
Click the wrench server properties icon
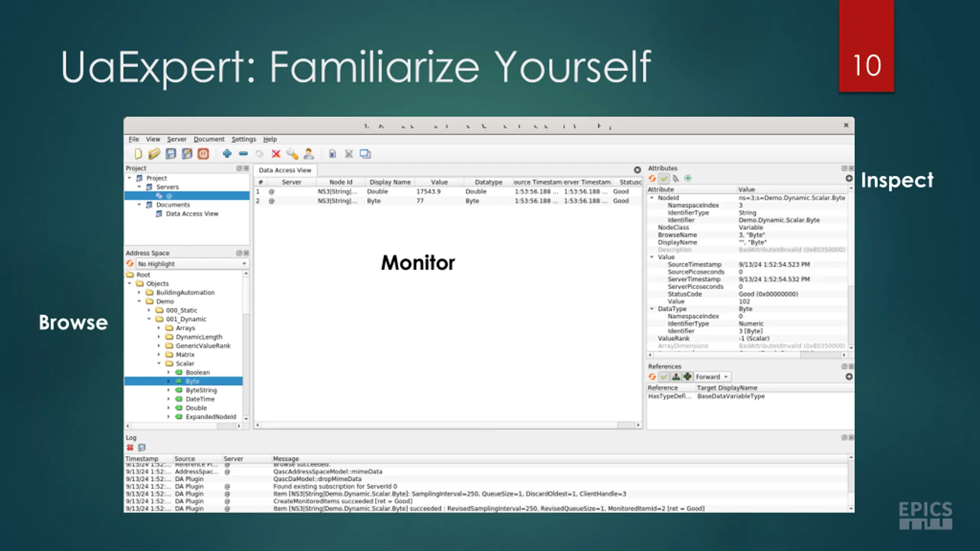[292, 154]
